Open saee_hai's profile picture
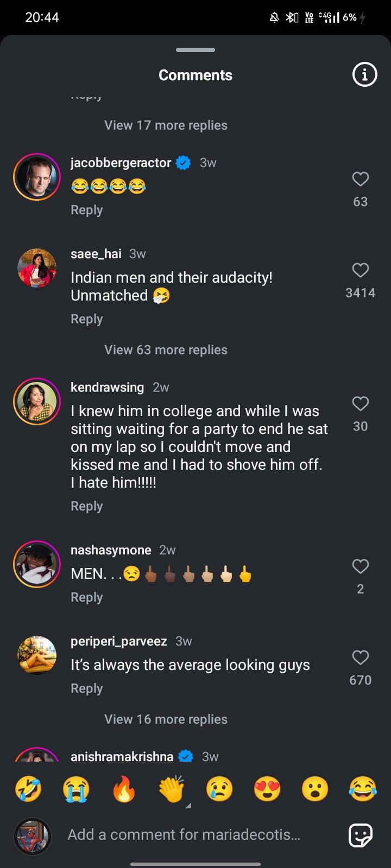This screenshot has height=868, width=391. 37,268
